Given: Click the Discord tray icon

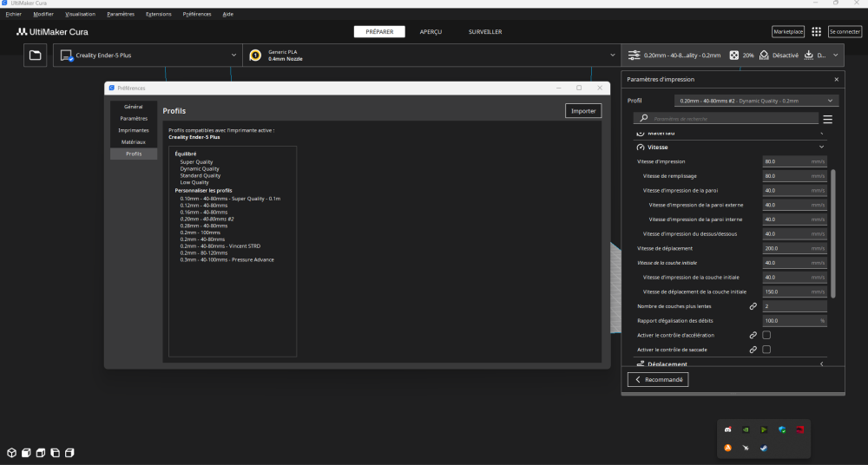Looking at the screenshot, I should pyautogui.click(x=728, y=429).
